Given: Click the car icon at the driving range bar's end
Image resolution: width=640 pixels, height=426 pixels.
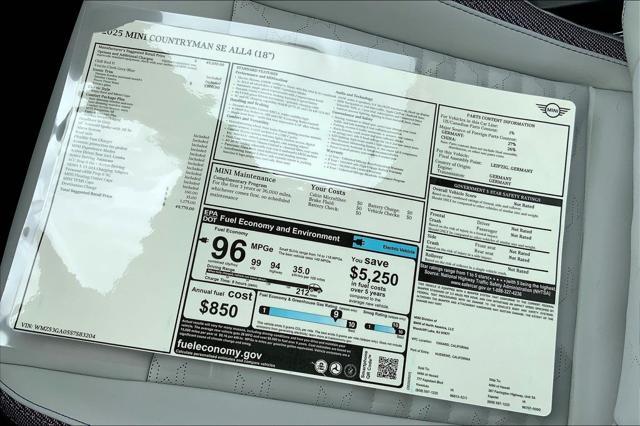Looking at the screenshot, I should (316, 289).
